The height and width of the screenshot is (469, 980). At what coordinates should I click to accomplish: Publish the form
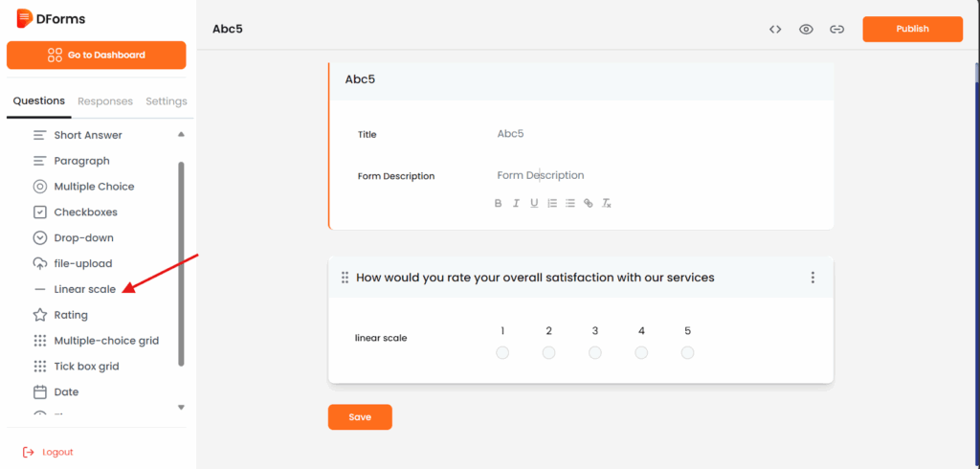[x=912, y=29]
